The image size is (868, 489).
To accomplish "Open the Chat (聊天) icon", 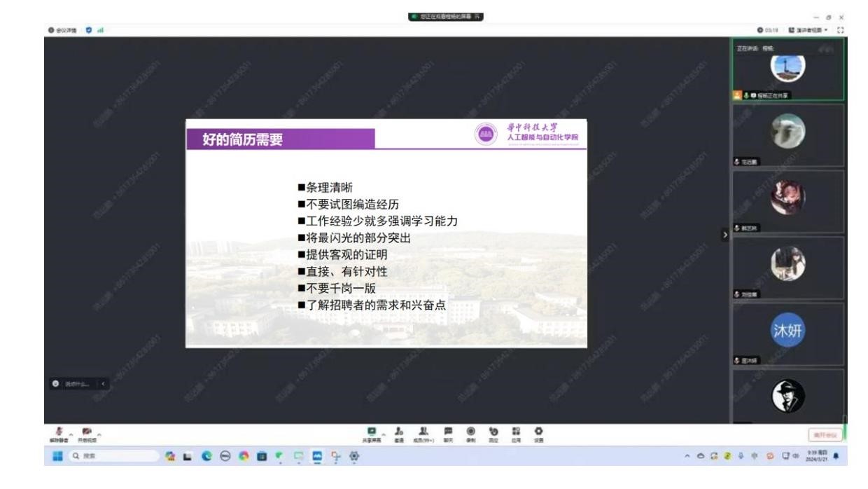I will click(447, 431).
